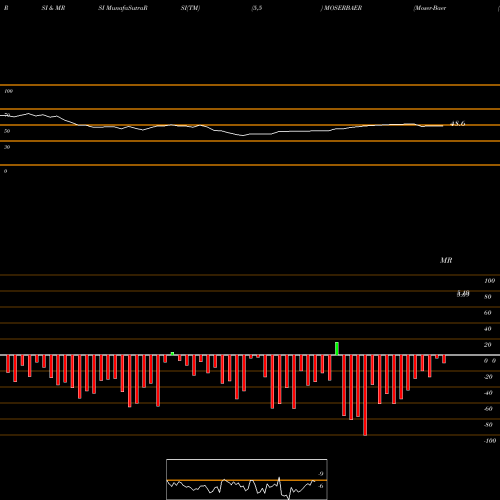Click the 40 axis label of MR chart
The height and width of the screenshot is (500, 500).
pos(488,329)
